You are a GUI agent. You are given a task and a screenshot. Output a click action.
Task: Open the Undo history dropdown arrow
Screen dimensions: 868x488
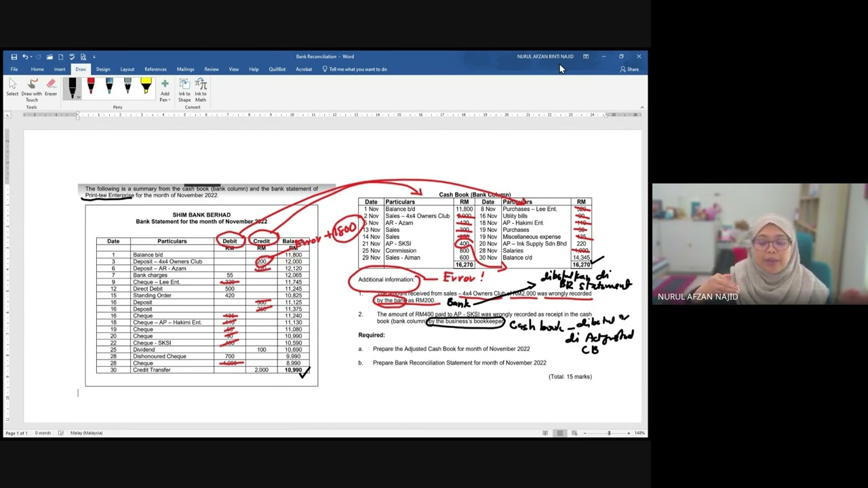[x=31, y=57]
